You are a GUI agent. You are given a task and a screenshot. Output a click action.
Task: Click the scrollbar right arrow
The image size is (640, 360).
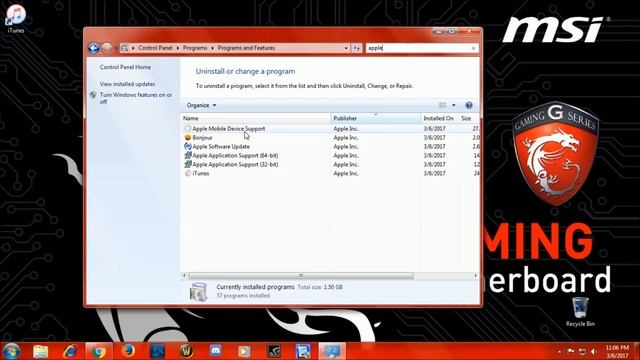(x=476, y=276)
